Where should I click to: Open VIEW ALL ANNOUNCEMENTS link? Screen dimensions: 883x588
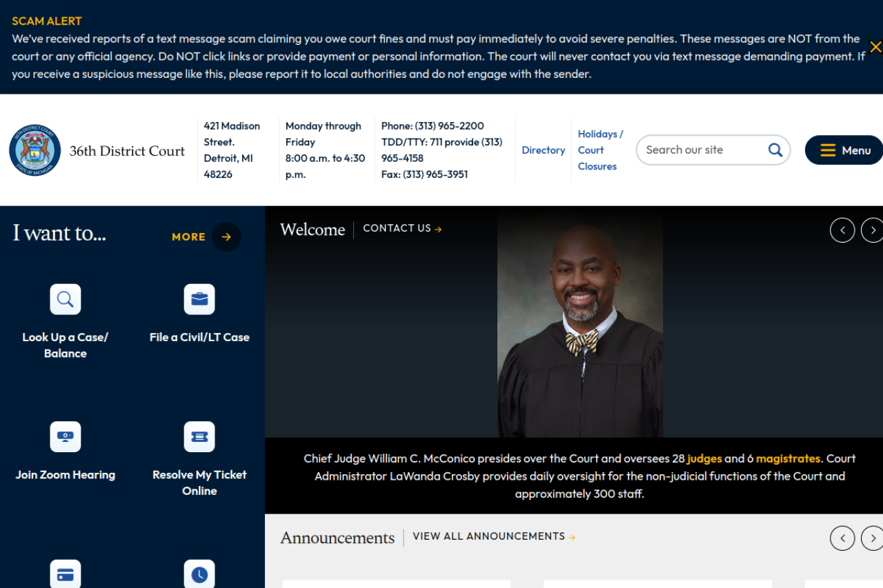pyautogui.click(x=493, y=536)
